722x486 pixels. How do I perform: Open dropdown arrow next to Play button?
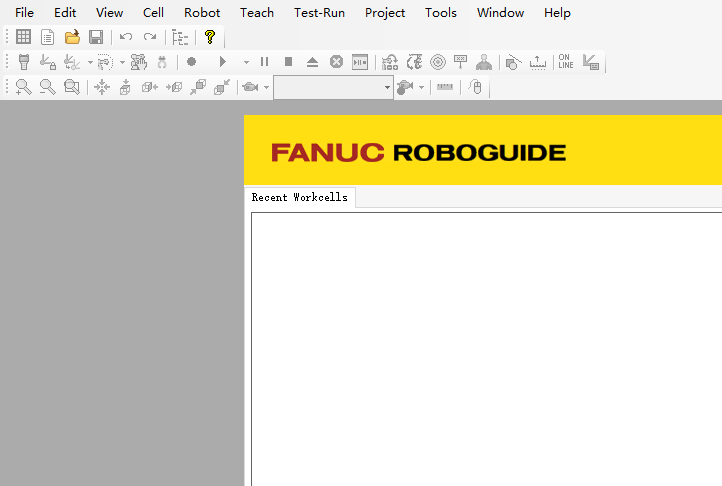coord(246,62)
